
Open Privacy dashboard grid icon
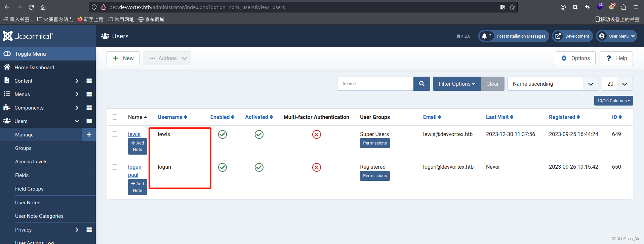tap(89, 230)
